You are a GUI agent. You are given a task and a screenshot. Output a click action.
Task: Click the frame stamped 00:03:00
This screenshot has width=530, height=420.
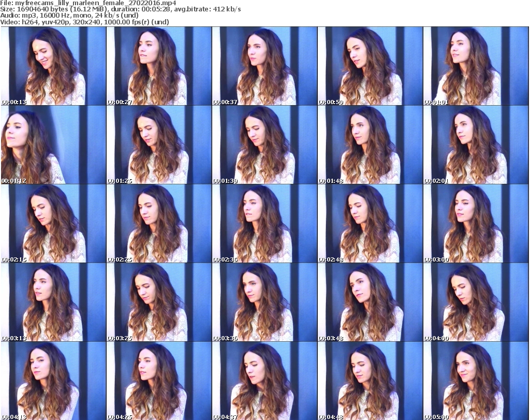[476, 224]
